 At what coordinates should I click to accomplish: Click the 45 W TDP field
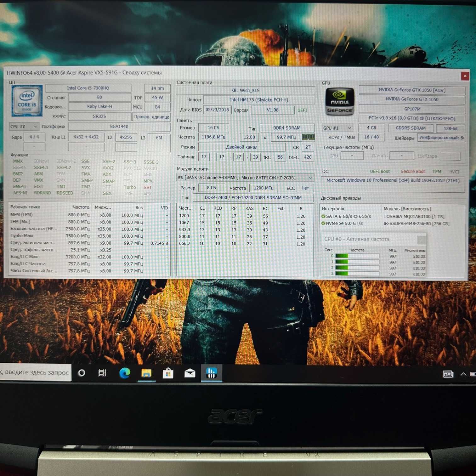click(x=157, y=98)
